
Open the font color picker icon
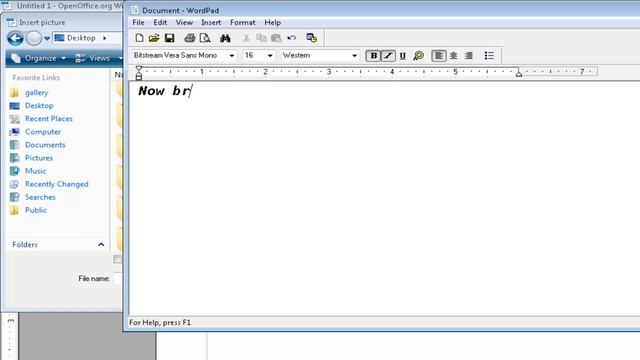[x=418, y=56]
